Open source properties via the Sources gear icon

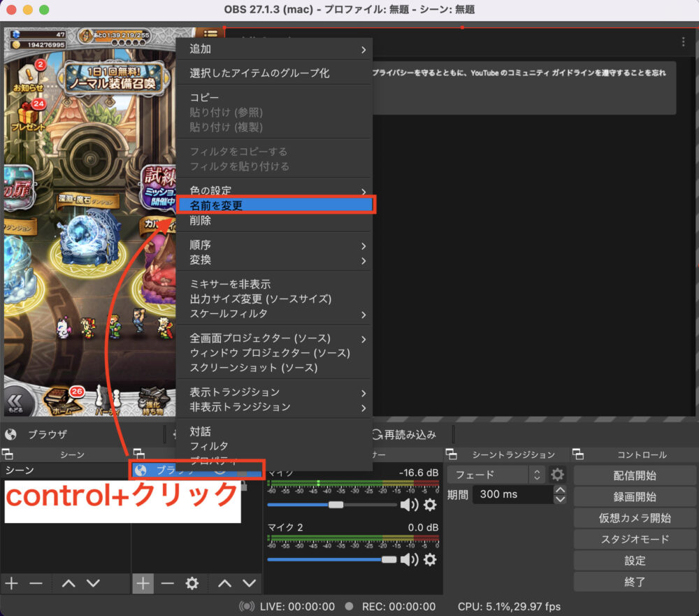(192, 583)
